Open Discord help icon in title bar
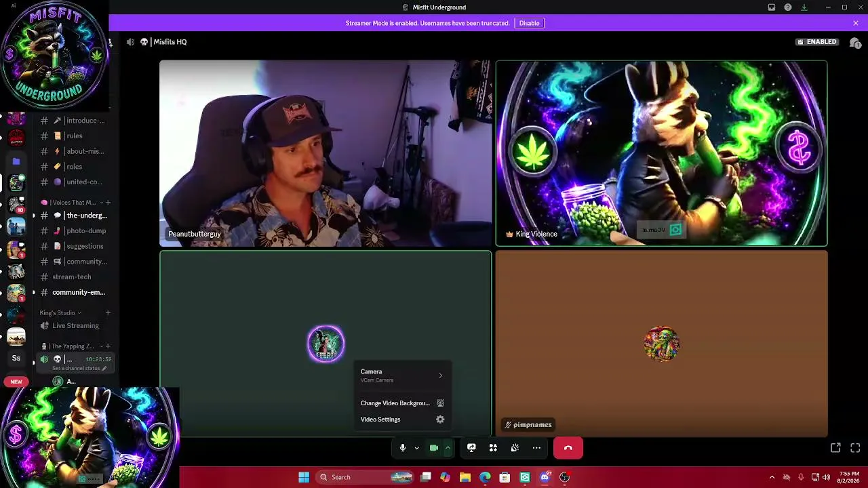868x488 pixels. 788,7
